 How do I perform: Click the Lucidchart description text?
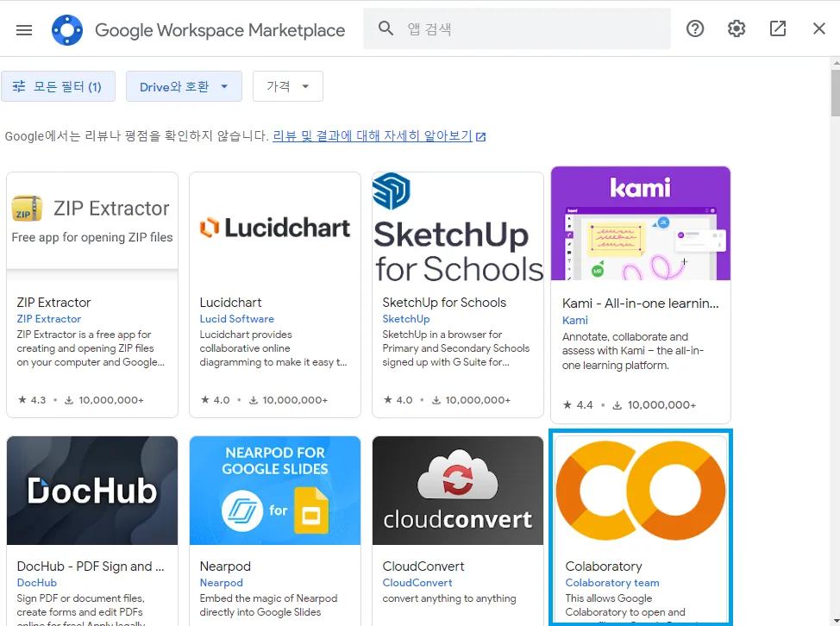(x=273, y=348)
